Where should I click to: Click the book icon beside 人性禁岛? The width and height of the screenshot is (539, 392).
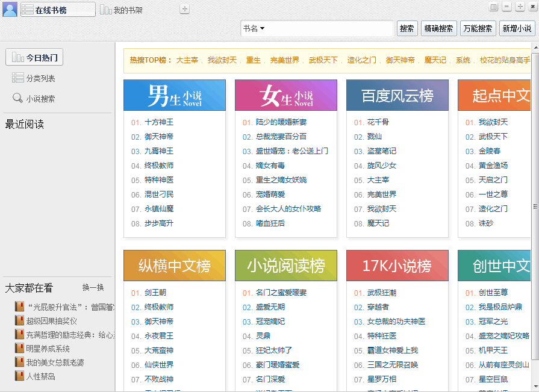[19, 376]
